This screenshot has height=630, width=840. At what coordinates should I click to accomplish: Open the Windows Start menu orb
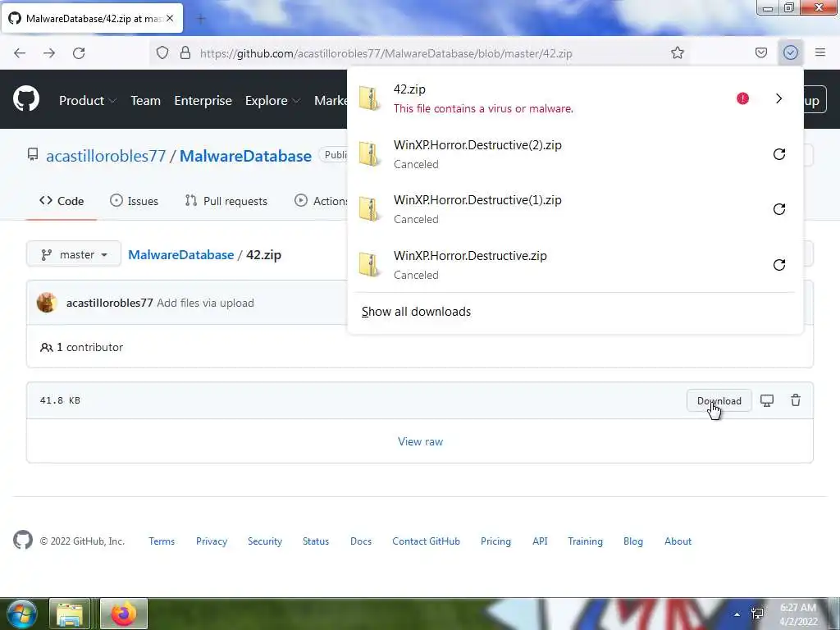[x=21, y=614]
